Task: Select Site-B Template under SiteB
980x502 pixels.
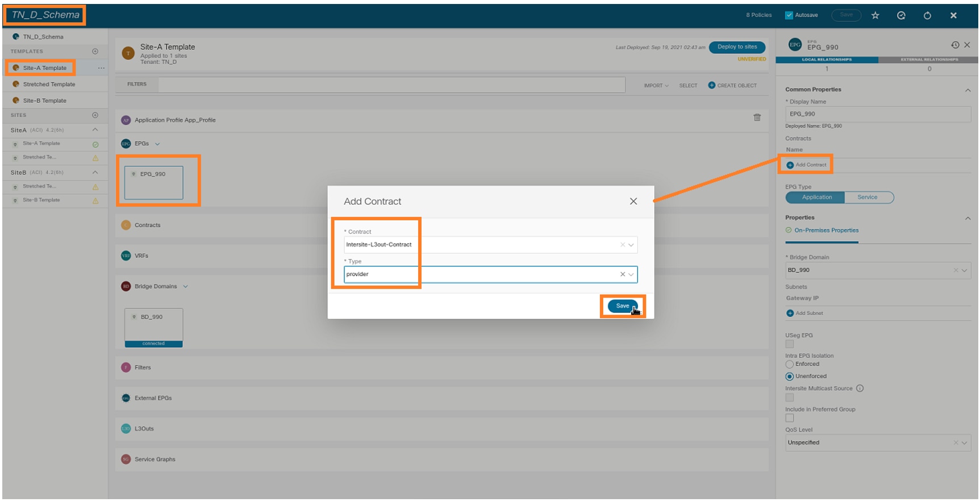Action: pyautogui.click(x=41, y=200)
